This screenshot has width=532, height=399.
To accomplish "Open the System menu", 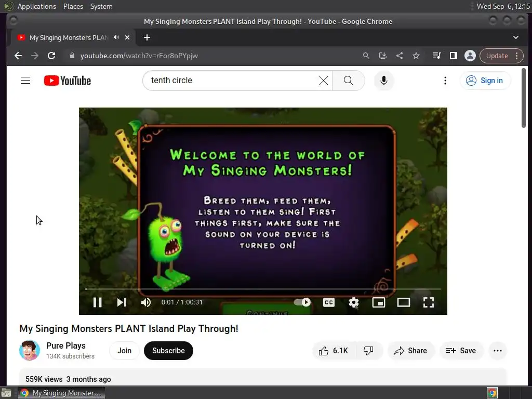I will [x=101, y=6].
